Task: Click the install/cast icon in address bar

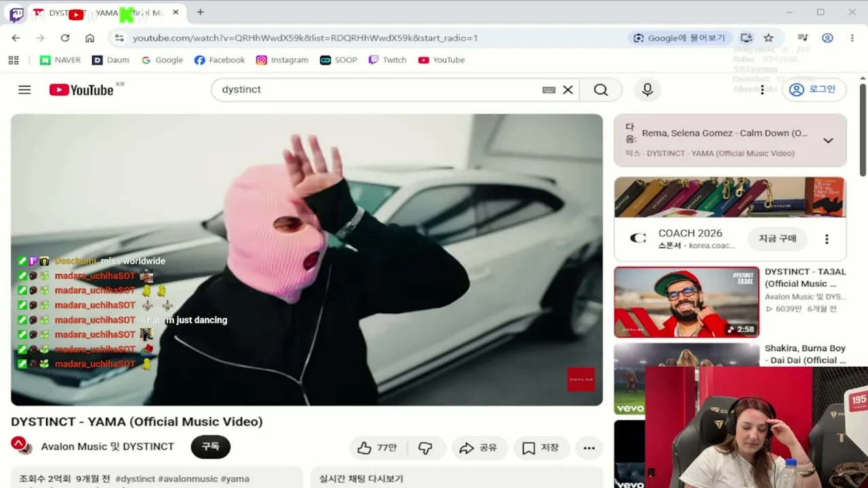Action: coord(746,38)
